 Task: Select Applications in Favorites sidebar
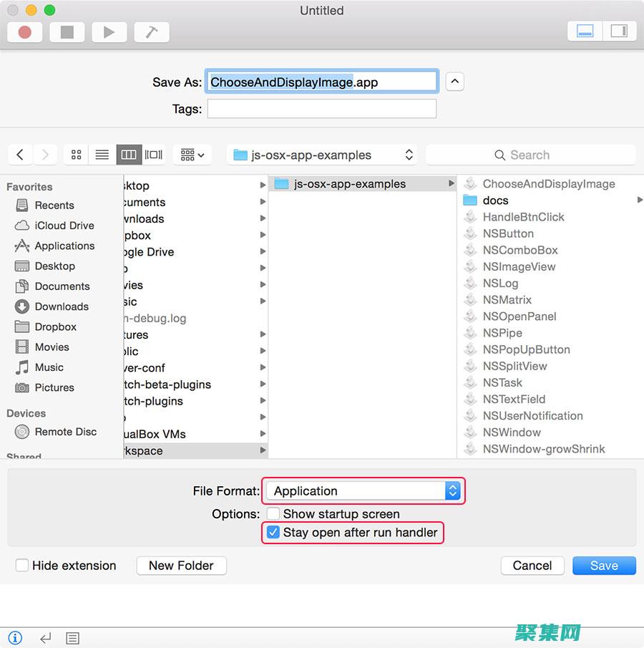[x=64, y=246]
